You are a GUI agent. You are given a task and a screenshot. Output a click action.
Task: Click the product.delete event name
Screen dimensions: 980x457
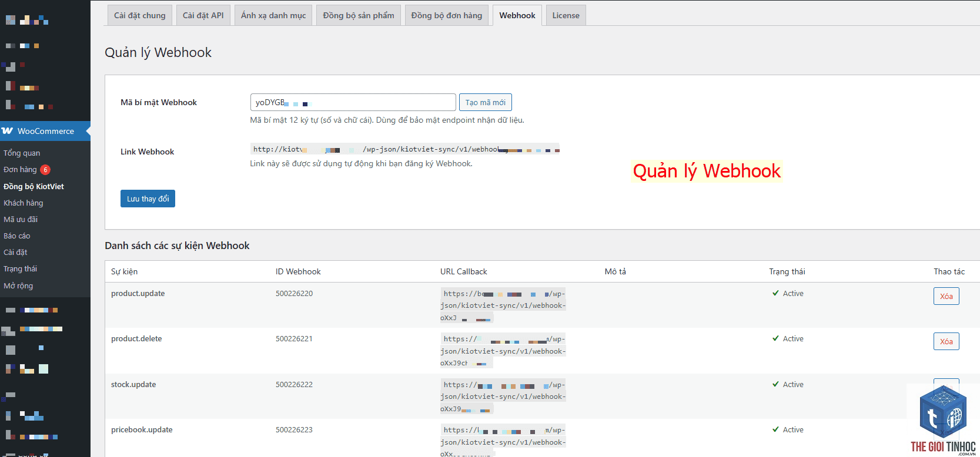[136, 338]
